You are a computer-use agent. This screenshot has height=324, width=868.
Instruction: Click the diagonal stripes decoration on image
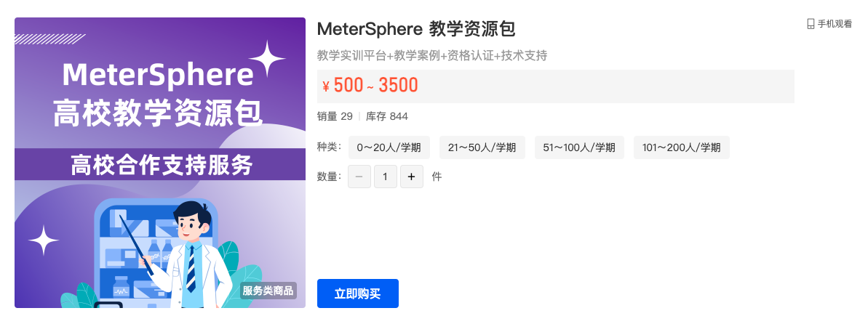49,39
